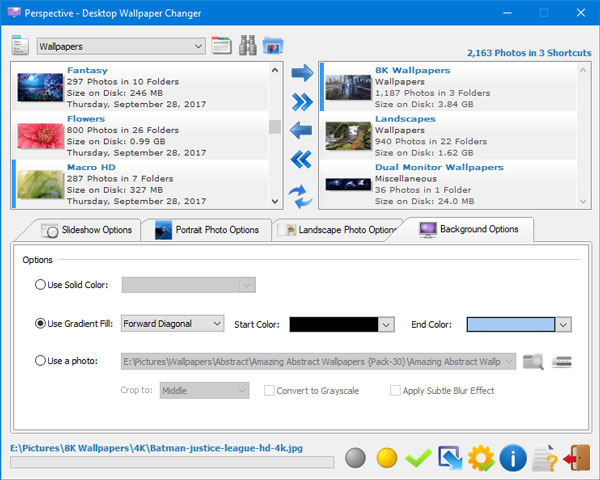Open settings with the orange gear icon

pos(481,458)
